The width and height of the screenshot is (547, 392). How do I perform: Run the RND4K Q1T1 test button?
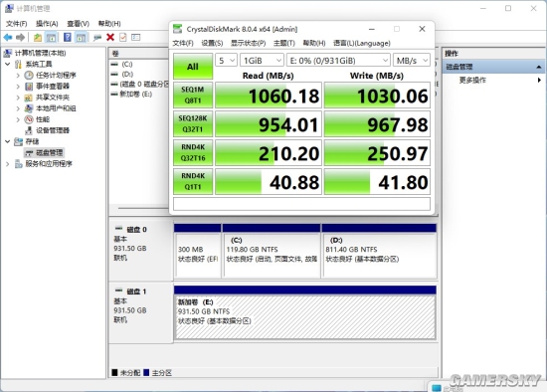point(193,181)
